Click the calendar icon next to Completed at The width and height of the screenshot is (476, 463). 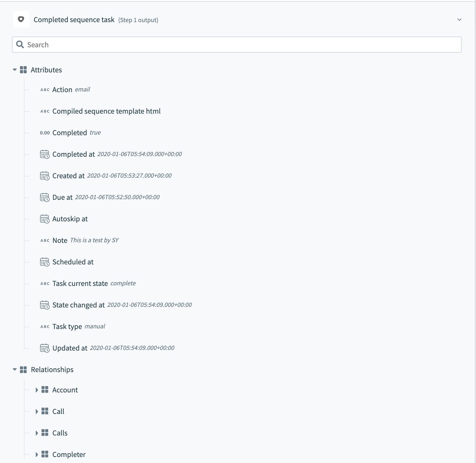click(45, 155)
